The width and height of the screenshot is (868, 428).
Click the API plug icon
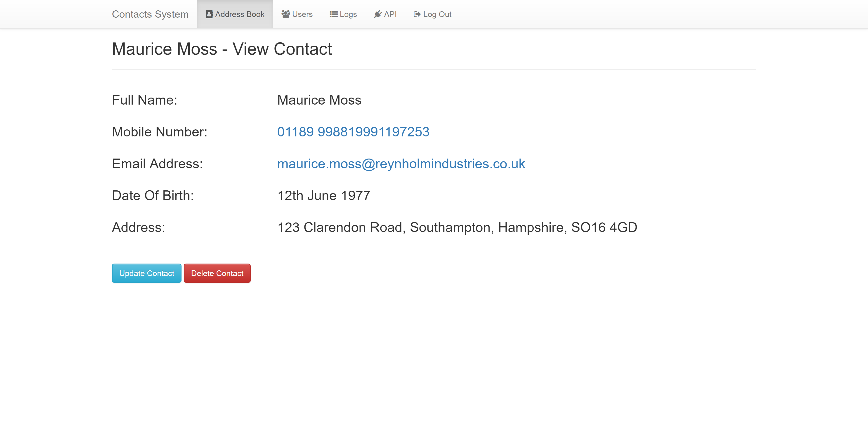[378, 14]
